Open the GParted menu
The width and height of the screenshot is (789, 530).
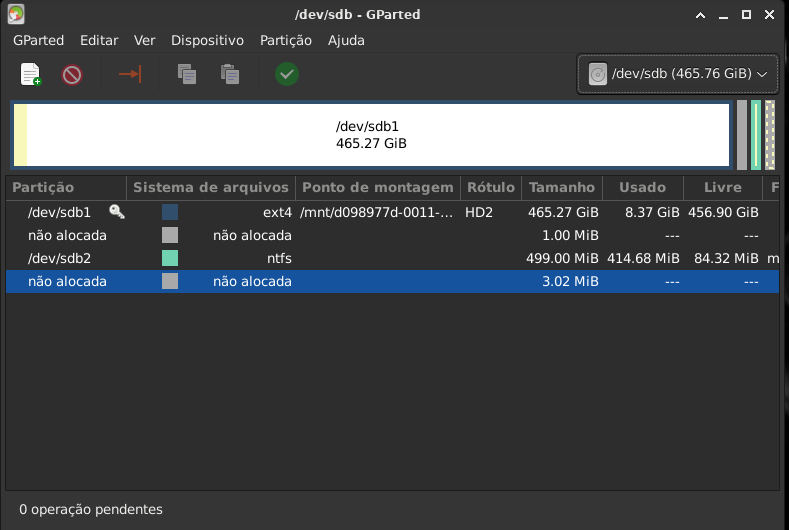point(39,41)
